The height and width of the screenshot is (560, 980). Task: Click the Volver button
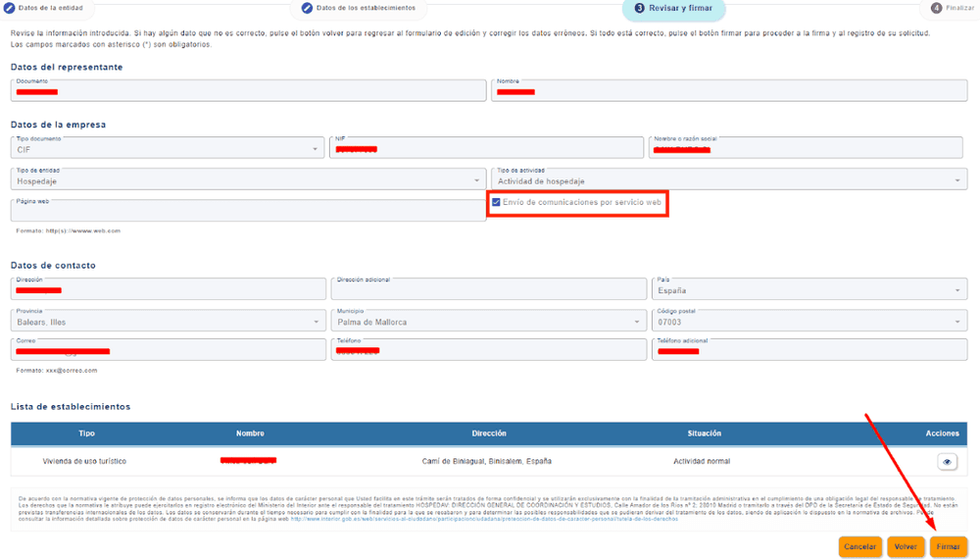coord(906,546)
